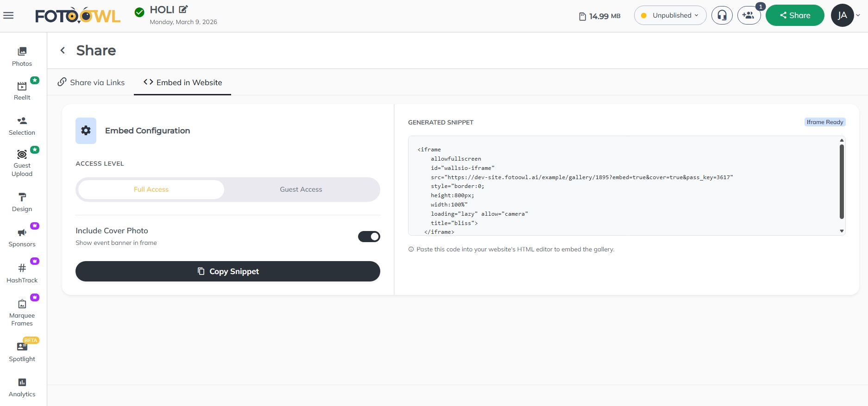The height and width of the screenshot is (406, 868).
Task: Click the Embed Configuration gear icon
Action: (86, 131)
